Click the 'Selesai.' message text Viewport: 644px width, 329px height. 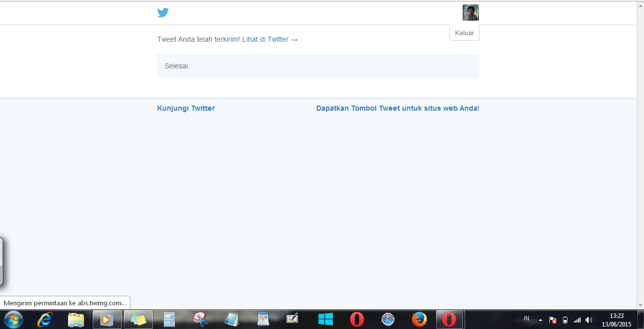[x=177, y=66]
